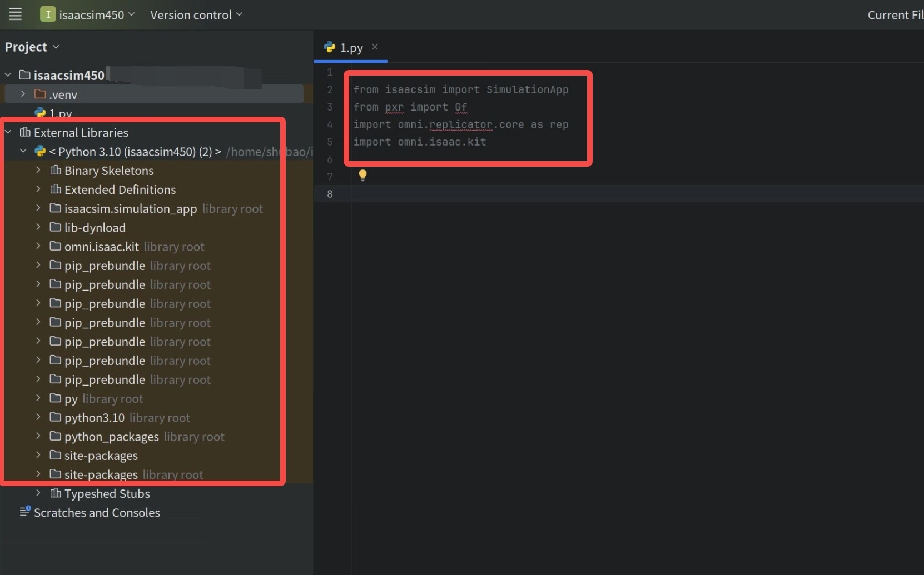
Task: Select the 1.py file in project tree
Action: 60,113
